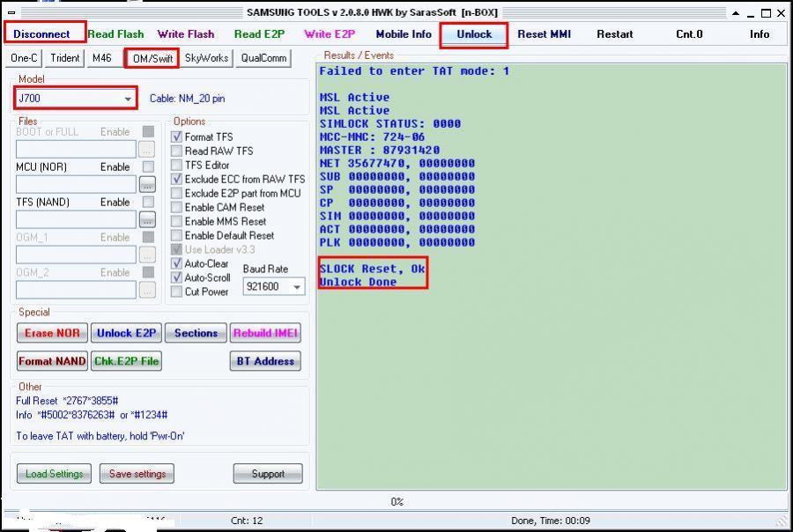Toggle the Auto-Scroll checkbox
This screenshot has height=532, width=793.
176,277
